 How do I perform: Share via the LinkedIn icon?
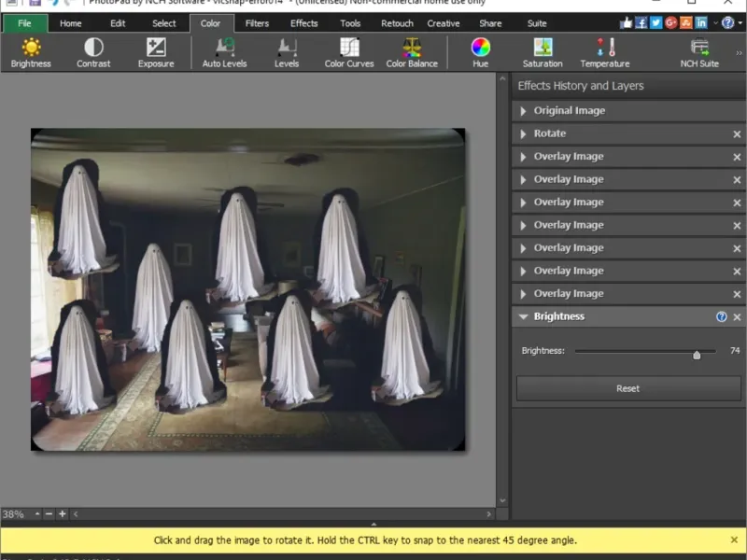(x=701, y=22)
